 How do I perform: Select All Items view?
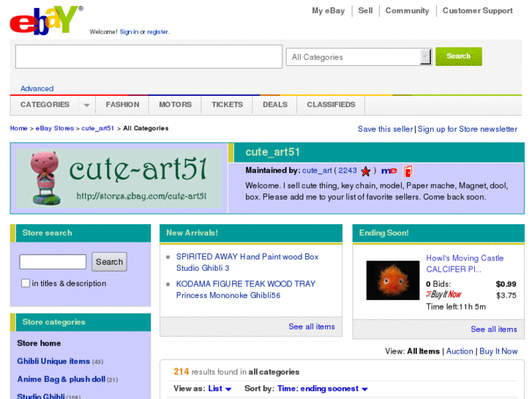point(423,351)
